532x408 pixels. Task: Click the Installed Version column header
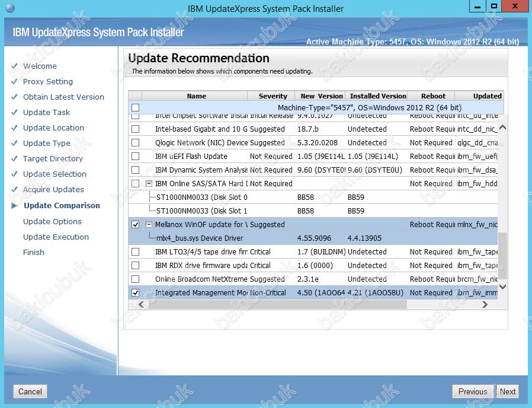click(377, 96)
